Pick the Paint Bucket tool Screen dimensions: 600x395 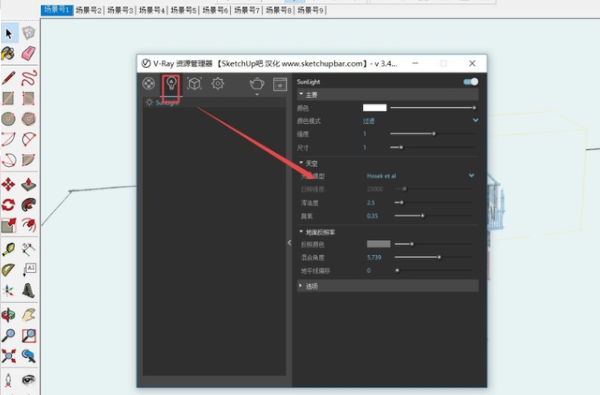(x=8, y=54)
